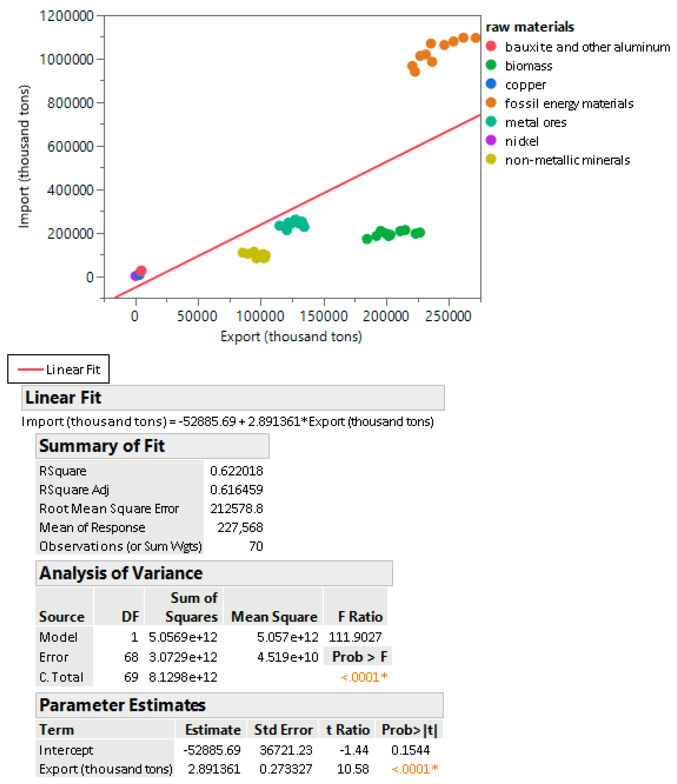Select Model mean square 5.057e+12

[x=288, y=637]
